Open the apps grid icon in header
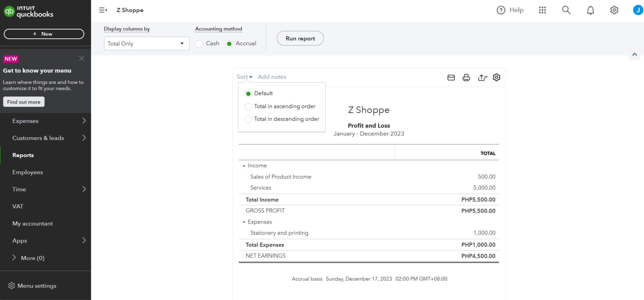This screenshot has width=644, height=300. pos(542,10)
